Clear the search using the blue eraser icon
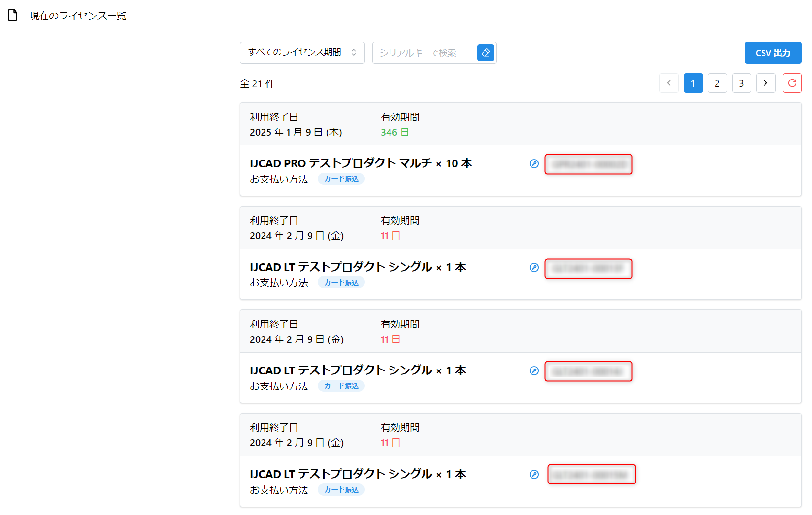Screen dimensions: 812x515 (485, 52)
